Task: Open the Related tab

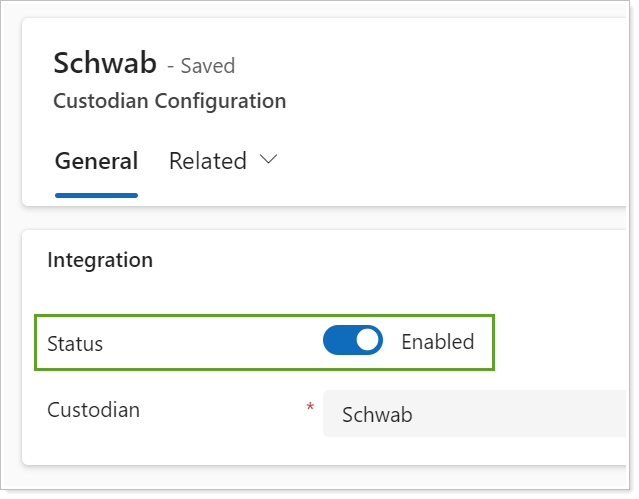Action: 208,161
